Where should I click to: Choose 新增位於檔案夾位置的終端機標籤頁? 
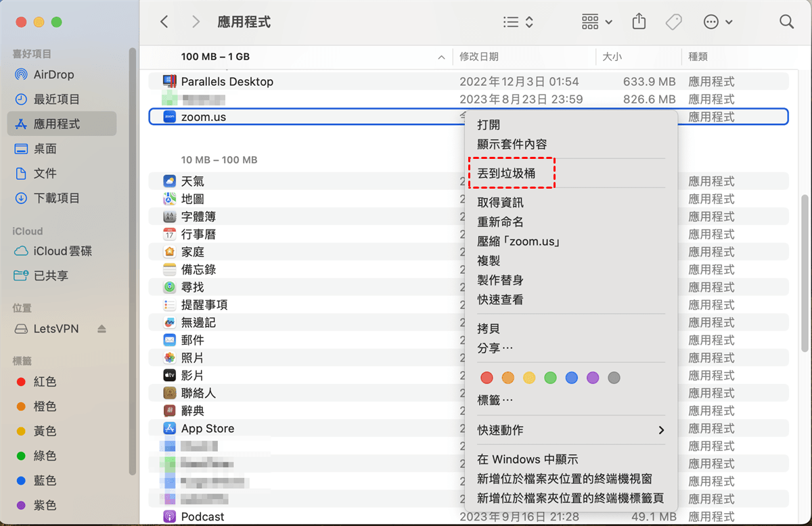[x=570, y=498]
